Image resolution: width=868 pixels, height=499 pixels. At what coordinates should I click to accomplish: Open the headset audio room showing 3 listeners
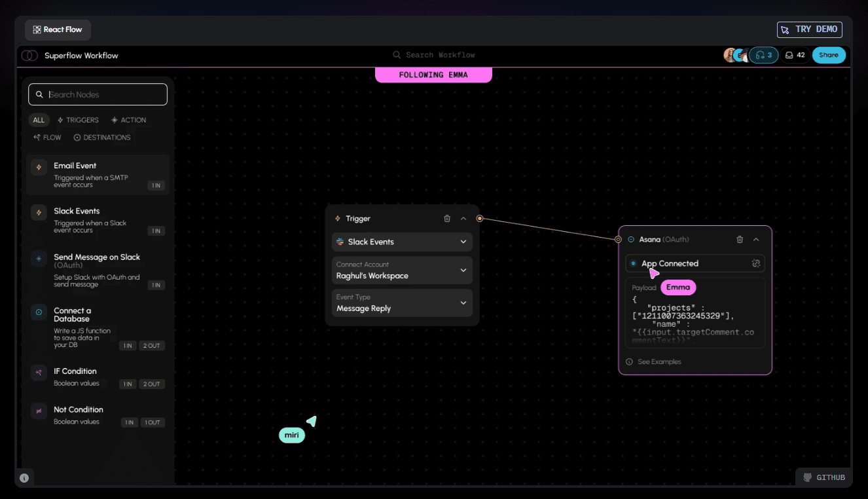point(764,55)
